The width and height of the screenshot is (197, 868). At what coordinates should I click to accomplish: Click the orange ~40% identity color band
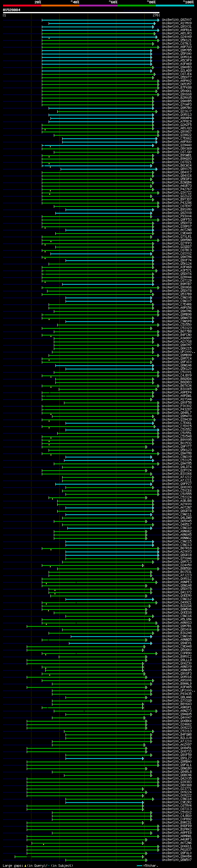pos(60,6)
